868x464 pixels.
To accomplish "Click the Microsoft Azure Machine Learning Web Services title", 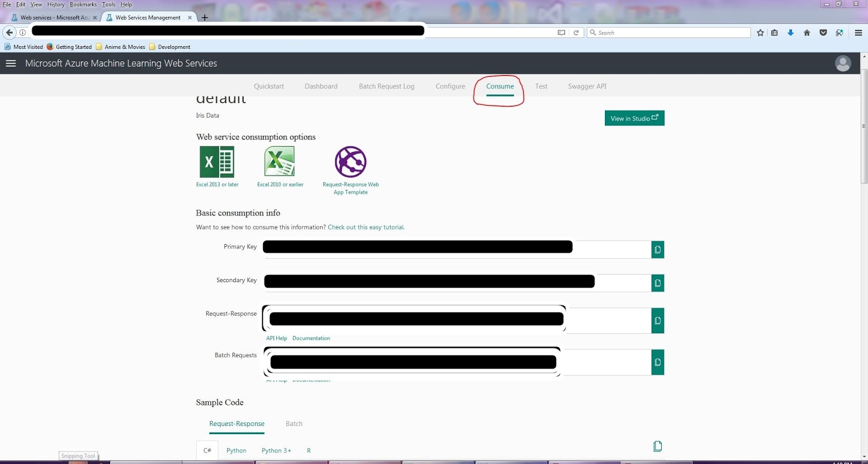I will 121,63.
